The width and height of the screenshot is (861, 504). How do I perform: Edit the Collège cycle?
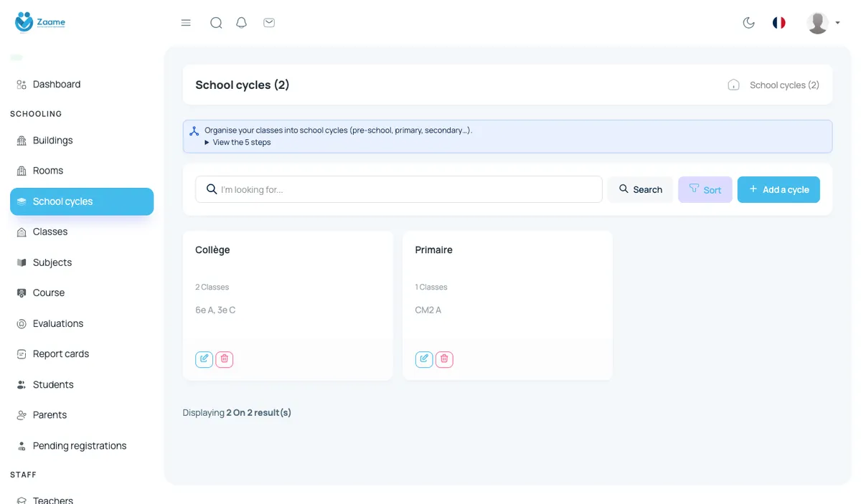pyautogui.click(x=204, y=359)
